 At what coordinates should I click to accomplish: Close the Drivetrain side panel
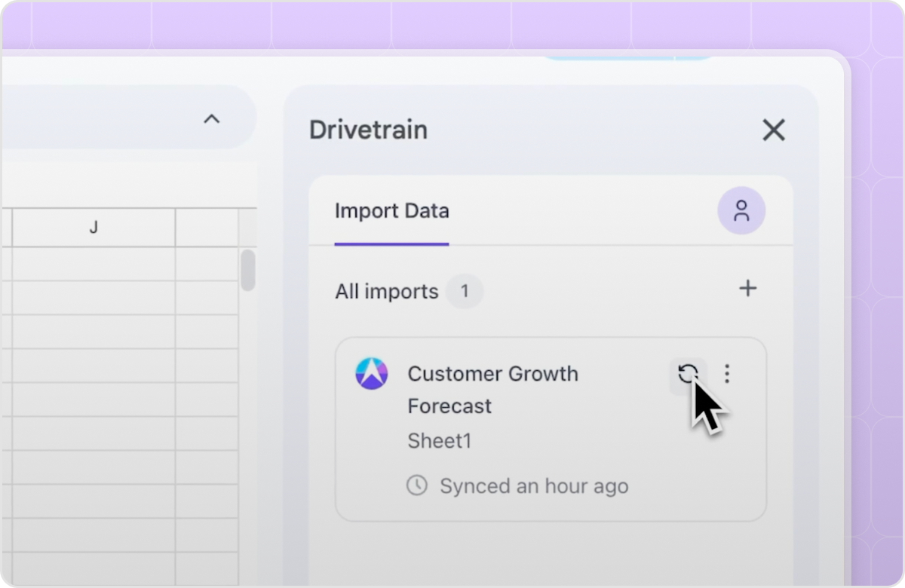coord(774,130)
